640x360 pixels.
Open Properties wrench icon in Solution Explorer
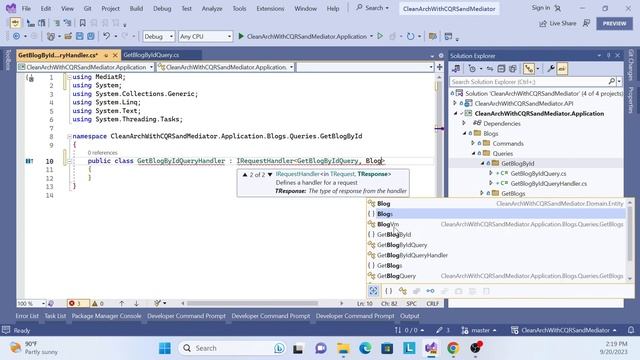551,69
